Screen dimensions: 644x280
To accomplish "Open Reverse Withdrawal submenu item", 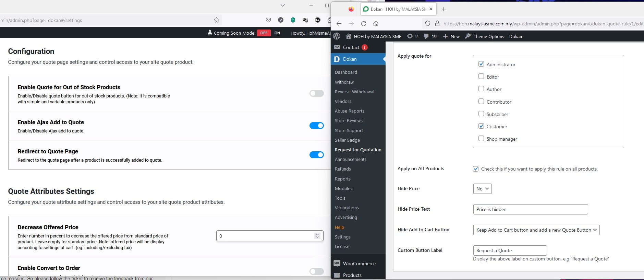I will (354, 92).
